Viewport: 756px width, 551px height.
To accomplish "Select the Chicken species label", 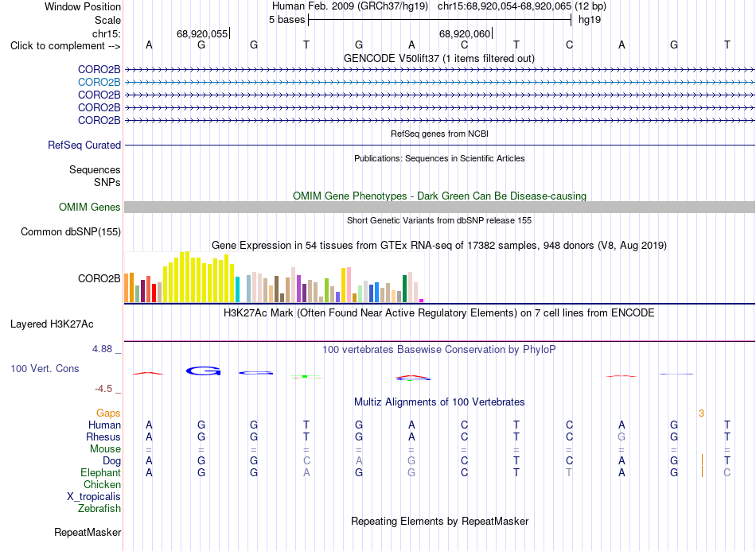I will point(102,484).
